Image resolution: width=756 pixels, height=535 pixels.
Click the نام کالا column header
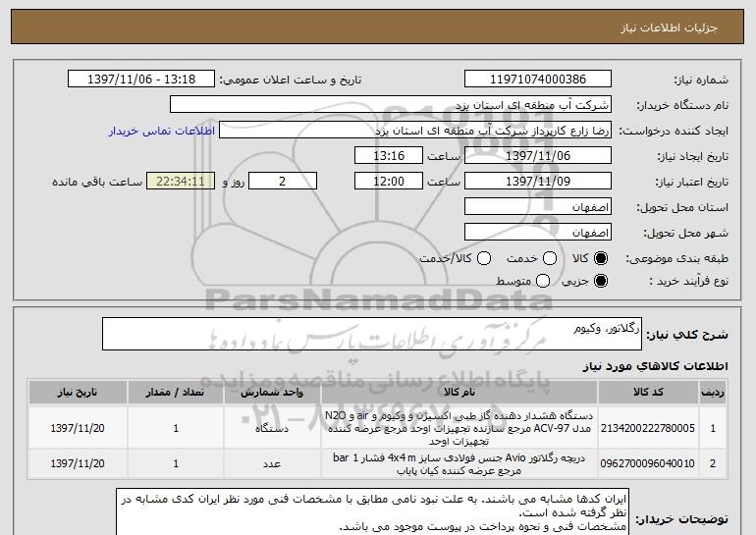tap(459, 393)
